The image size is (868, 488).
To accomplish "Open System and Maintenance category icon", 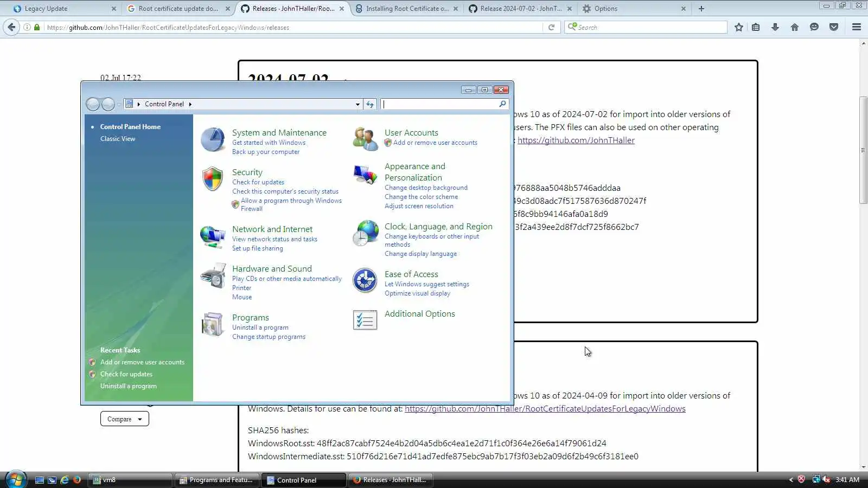I will tap(213, 140).
